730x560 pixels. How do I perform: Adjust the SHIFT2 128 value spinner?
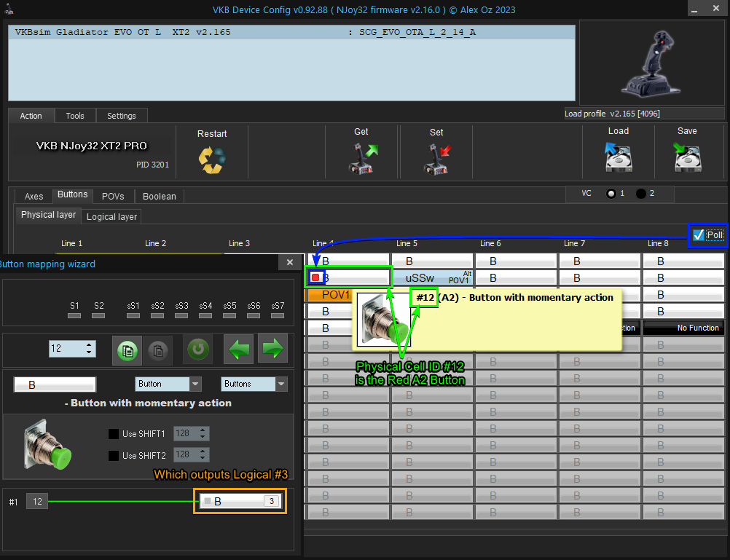coord(192,455)
